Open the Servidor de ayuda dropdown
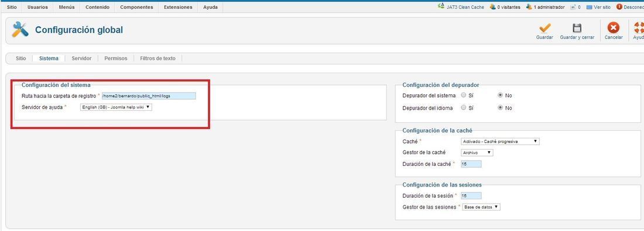 coord(116,107)
